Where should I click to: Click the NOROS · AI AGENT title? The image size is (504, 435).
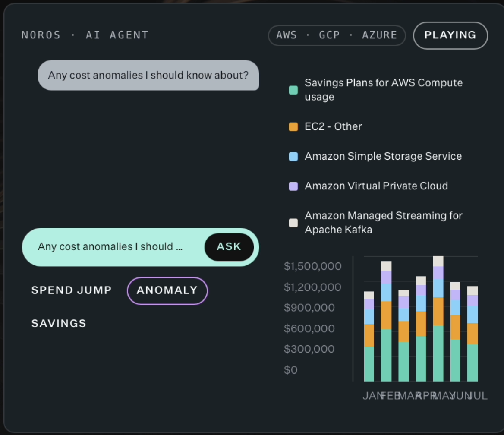click(85, 35)
